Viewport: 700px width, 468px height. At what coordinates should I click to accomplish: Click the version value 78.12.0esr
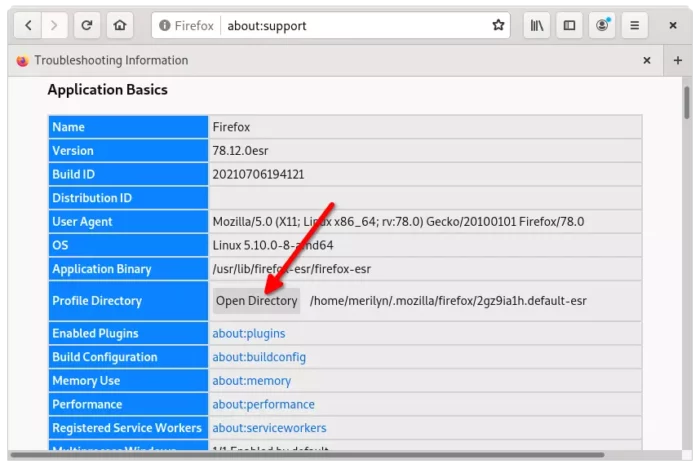(x=240, y=151)
